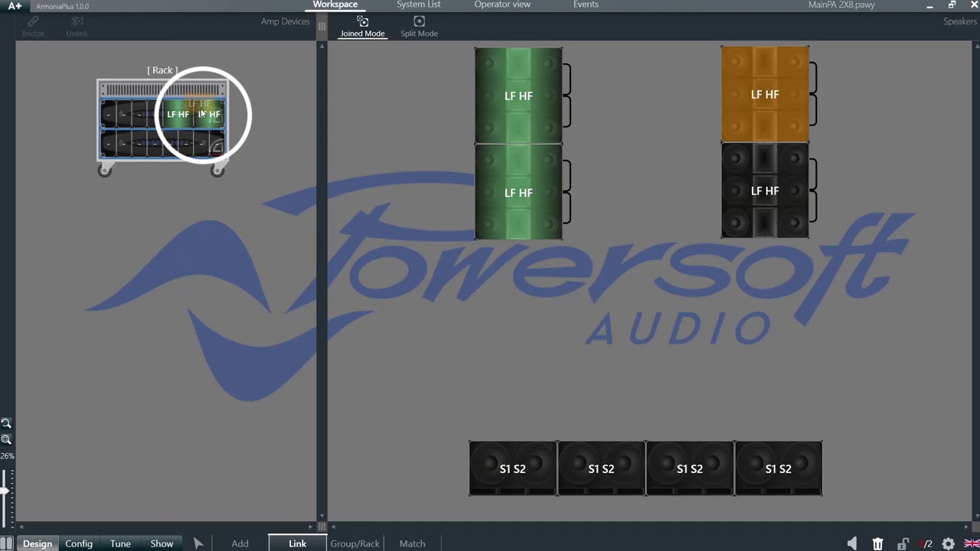Click the first green LF HF amp channel

(x=178, y=114)
